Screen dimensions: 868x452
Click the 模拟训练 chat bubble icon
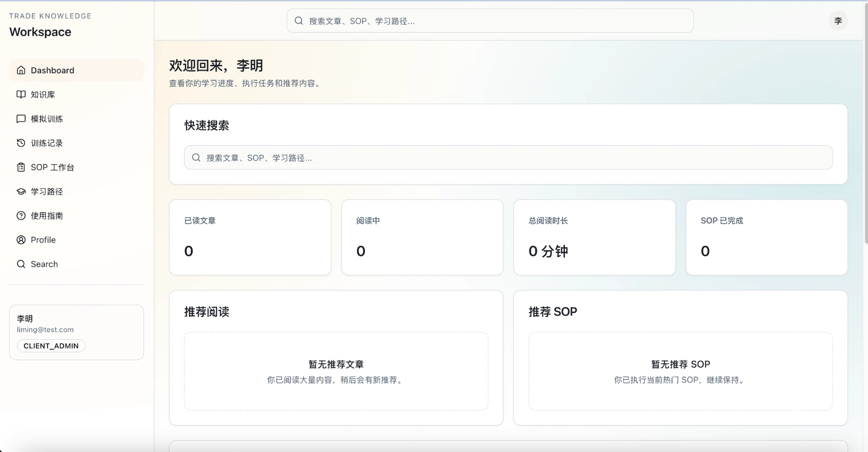(x=21, y=119)
